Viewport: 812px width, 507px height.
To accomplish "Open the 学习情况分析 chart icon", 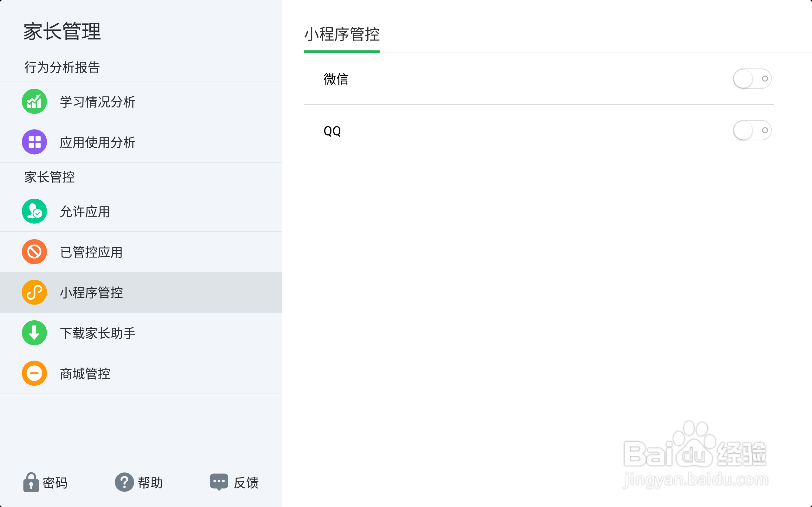I will click(34, 101).
